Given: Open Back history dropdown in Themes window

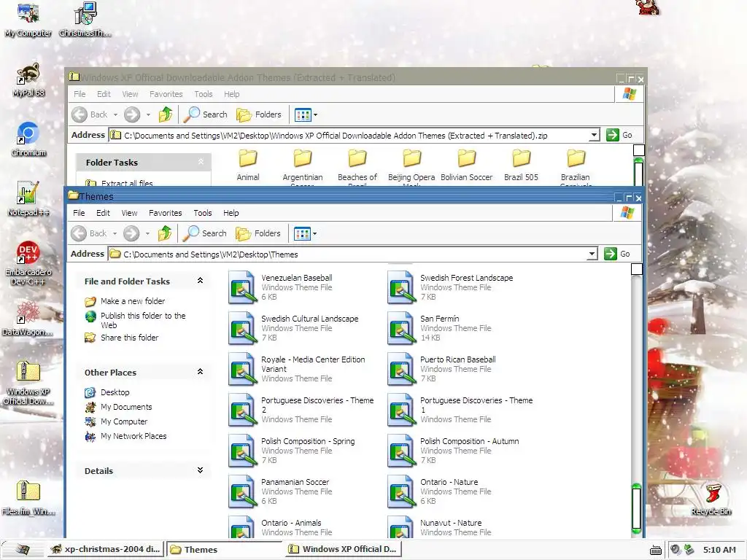Looking at the screenshot, I should (x=115, y=234).
